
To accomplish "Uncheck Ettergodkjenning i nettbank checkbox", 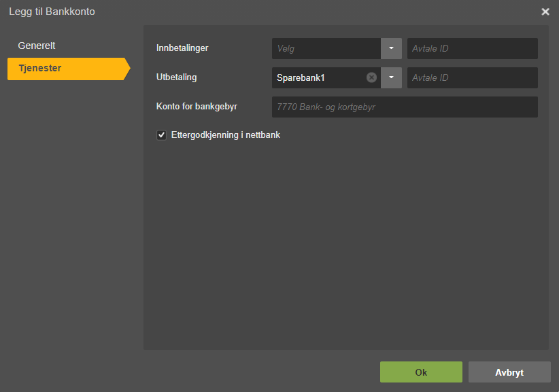I will pos(162,135).
